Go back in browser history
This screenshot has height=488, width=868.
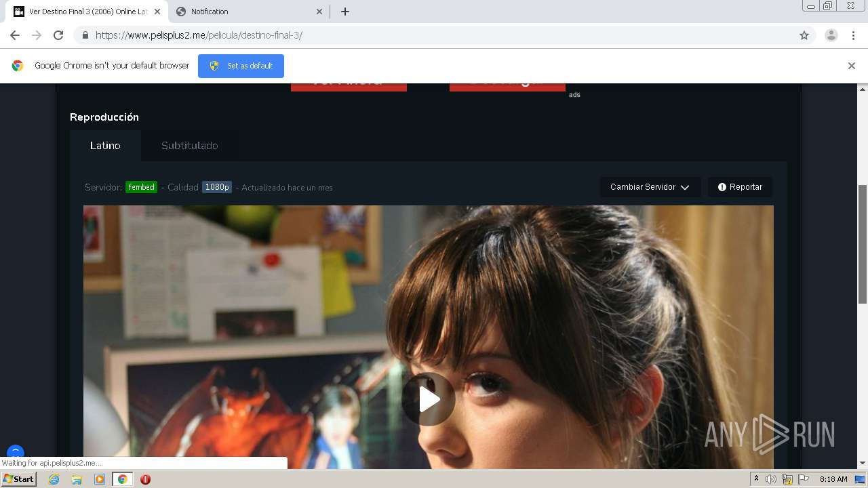pos(15,35)
